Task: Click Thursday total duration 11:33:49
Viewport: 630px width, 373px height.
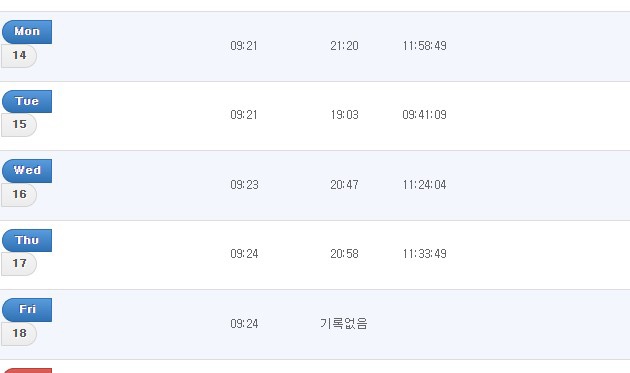Action: [x=425, y=254]
